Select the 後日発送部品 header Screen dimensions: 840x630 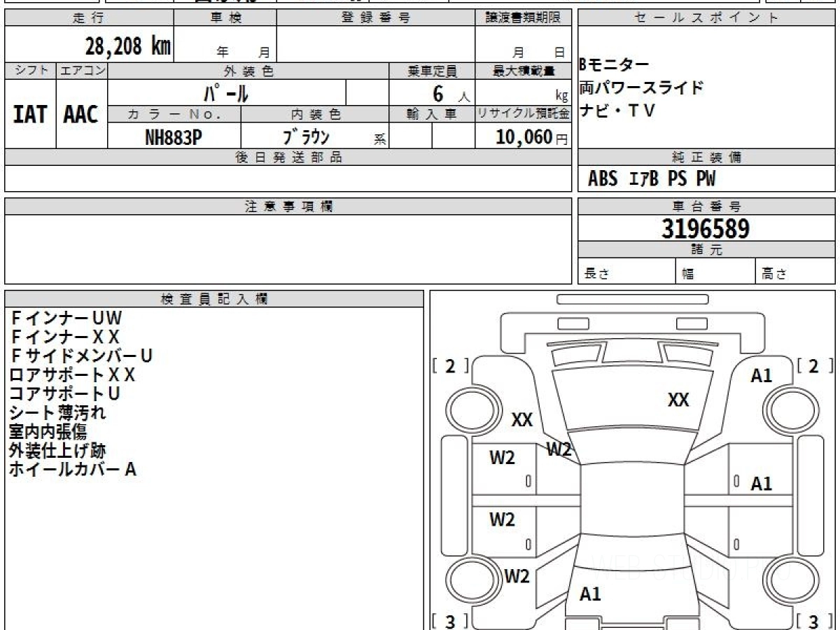[x=288, y=157]
